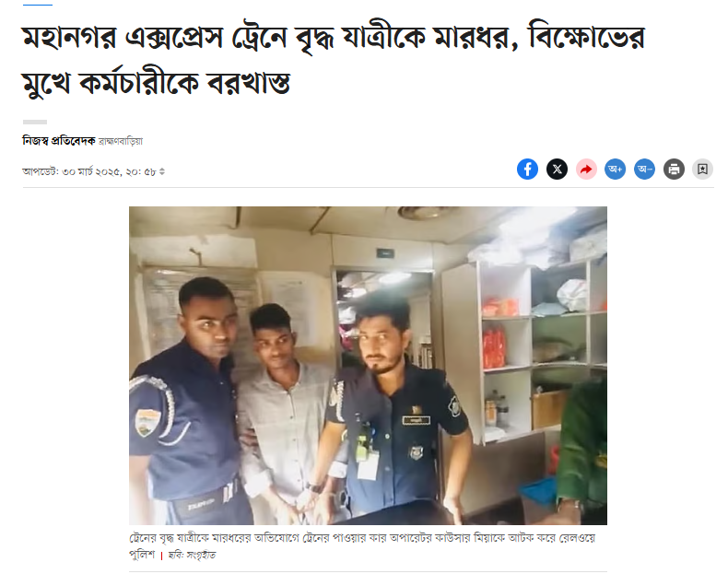The image size is (728, 574).
Task: Click the blue accent line above headline
Action: [38, 5]
